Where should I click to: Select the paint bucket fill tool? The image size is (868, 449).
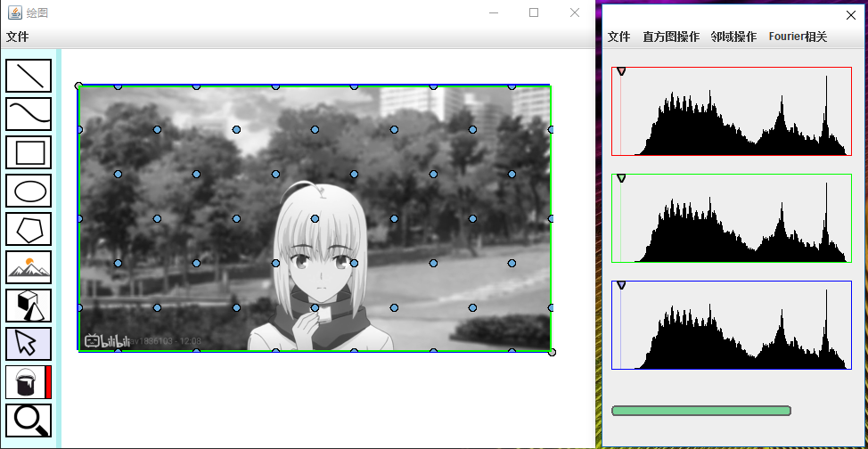pos(25,382)
